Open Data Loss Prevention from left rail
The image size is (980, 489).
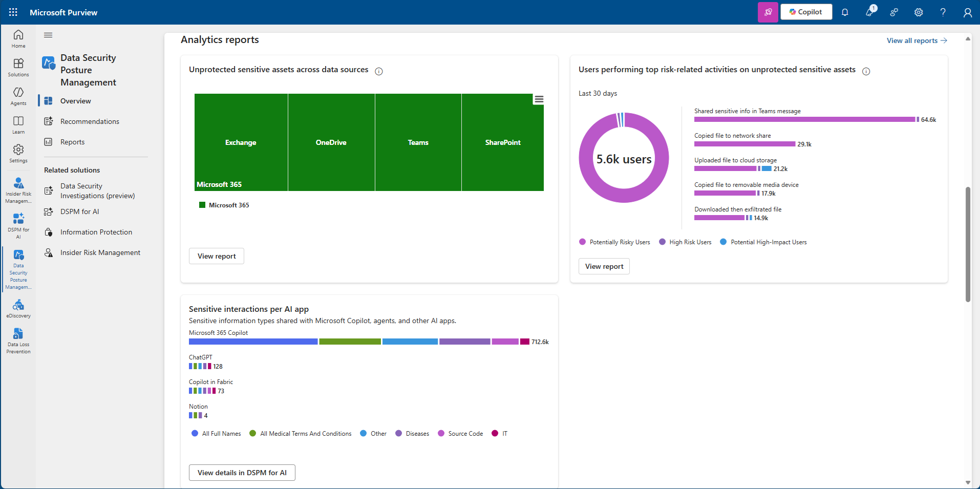click(x=18, y=341)
